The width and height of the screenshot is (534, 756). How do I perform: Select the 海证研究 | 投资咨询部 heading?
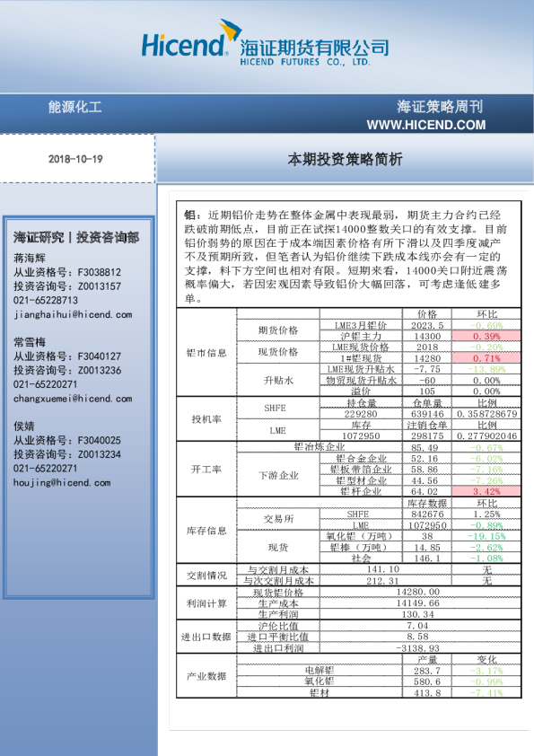point(76,237)
